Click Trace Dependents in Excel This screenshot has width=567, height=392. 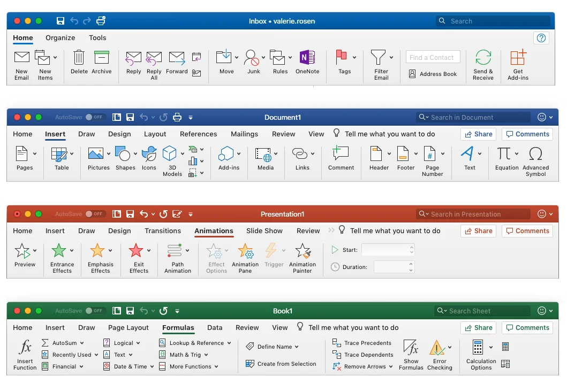tap(362, 355)
